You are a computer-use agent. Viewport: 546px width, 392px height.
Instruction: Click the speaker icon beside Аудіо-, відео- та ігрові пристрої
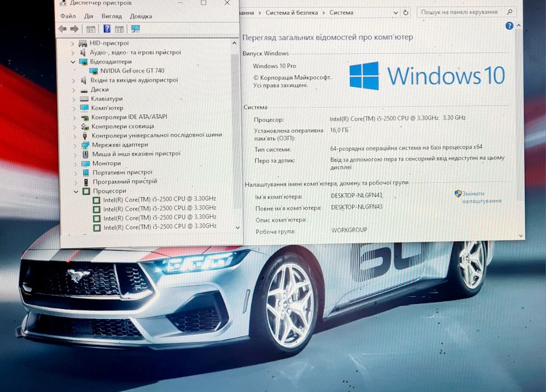click(83, 52)
